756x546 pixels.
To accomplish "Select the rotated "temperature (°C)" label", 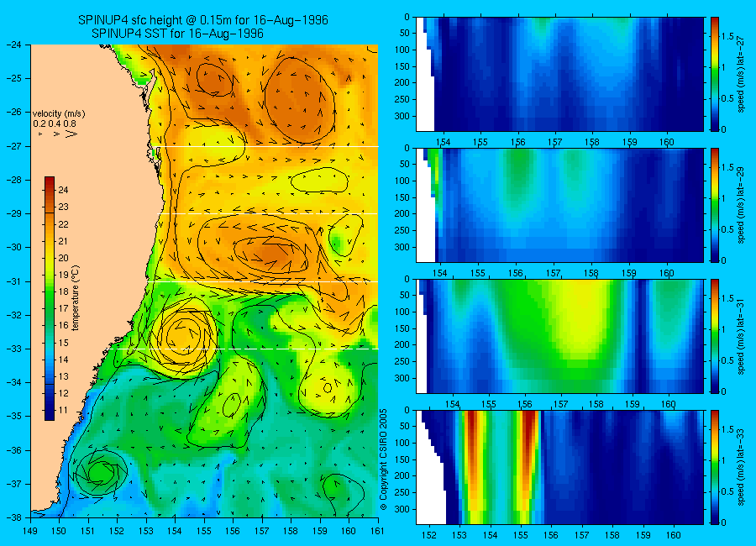I will click(x=76, y=298).
